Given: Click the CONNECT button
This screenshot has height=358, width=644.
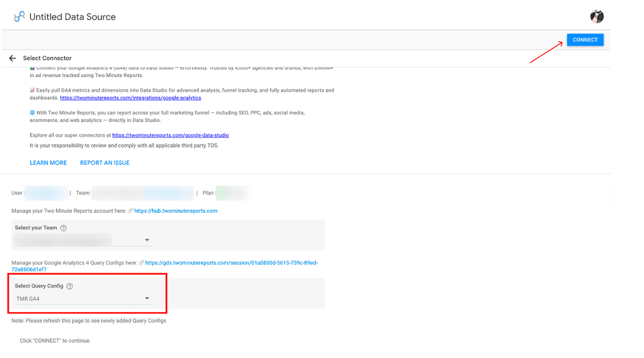Looking at the screenshot, I should point(585,40).
